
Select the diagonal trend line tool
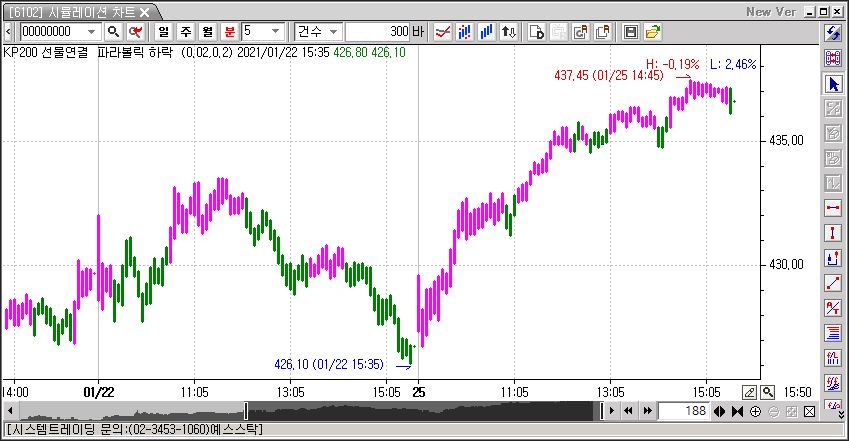tap(833, 283)
